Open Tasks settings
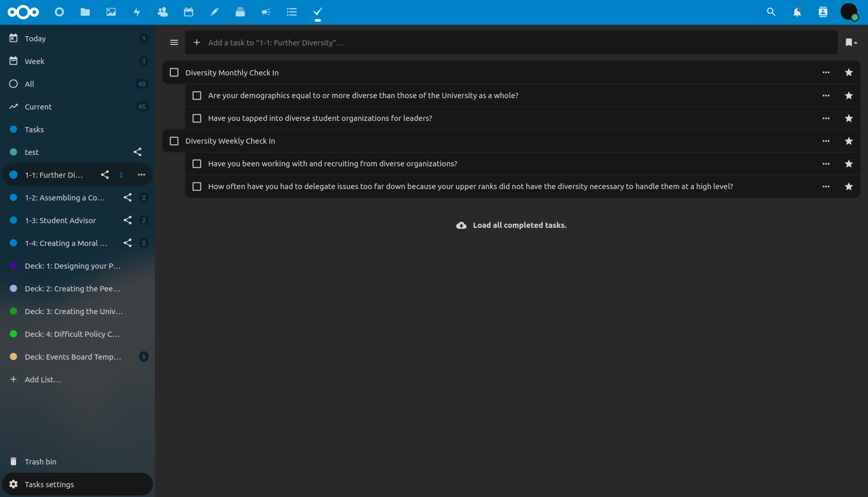The image size is (868, 497). (x=49, y=484)
